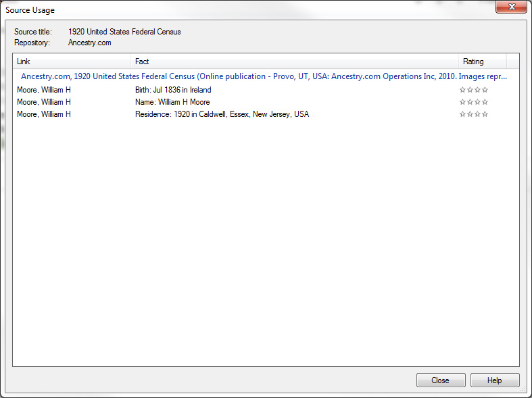Sort the list by the Rating column header
The image size is (532, 398).
click(x=481, y=61)
